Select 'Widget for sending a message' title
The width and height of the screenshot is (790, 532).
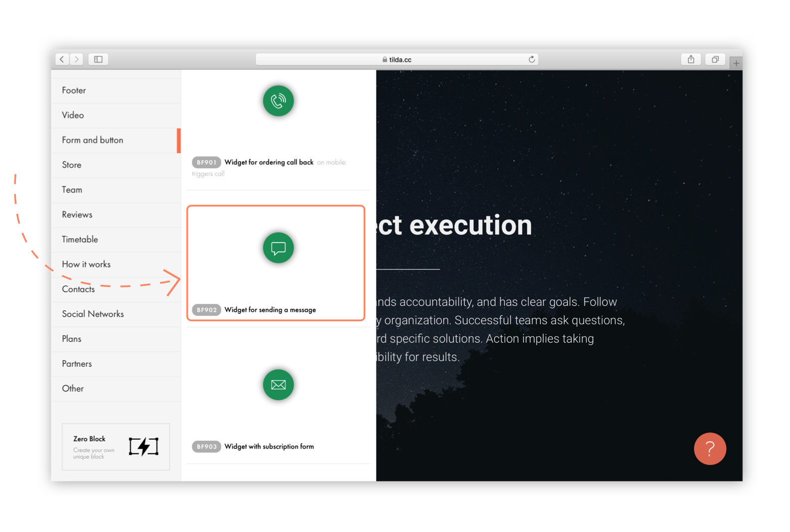point(270,310)
